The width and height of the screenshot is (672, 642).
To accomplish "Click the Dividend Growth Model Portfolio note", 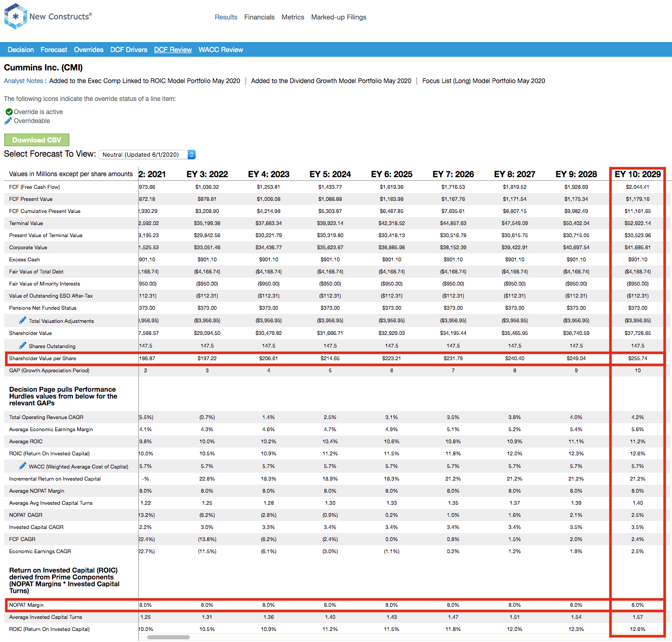I will coord(331,81).
